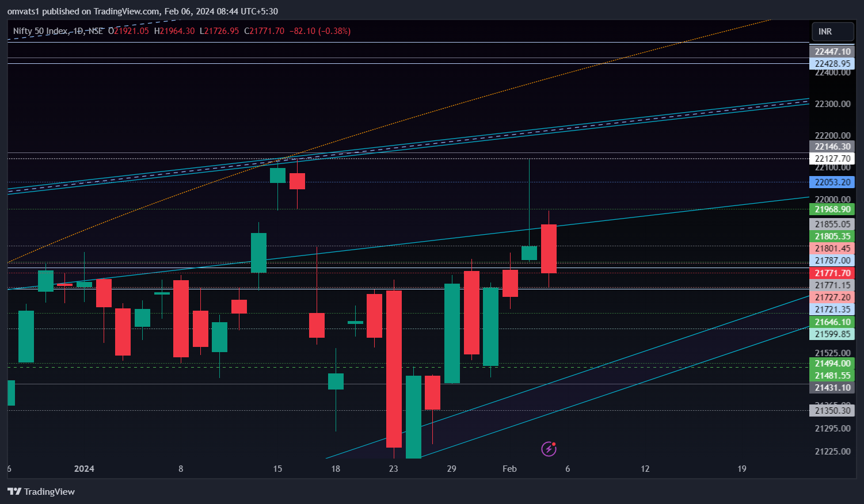Select the green 21494.00 price label
This screenshot has width=864, height=504.
pos(832,364)
